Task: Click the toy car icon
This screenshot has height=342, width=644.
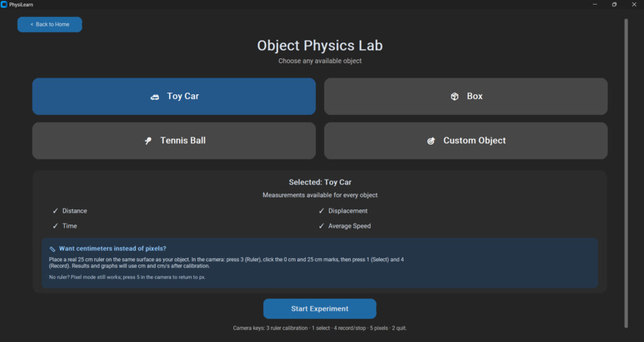Action: coord(155,97)
